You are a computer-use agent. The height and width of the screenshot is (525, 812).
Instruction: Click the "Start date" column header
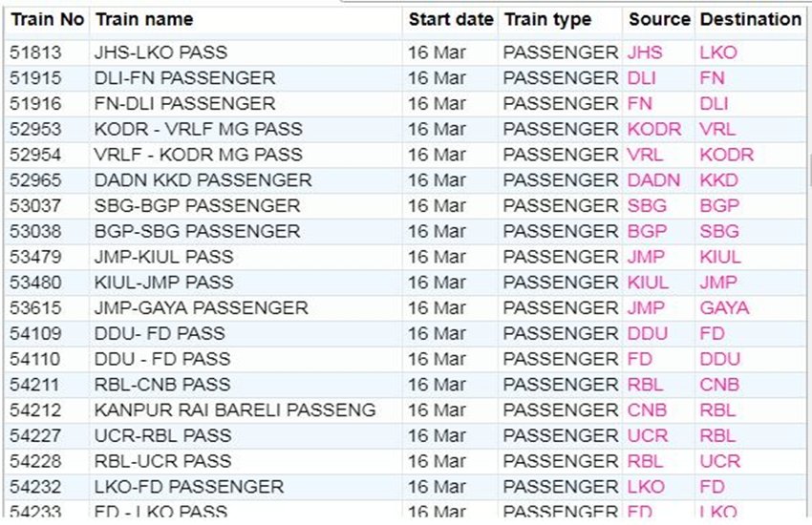pos(451,19)
